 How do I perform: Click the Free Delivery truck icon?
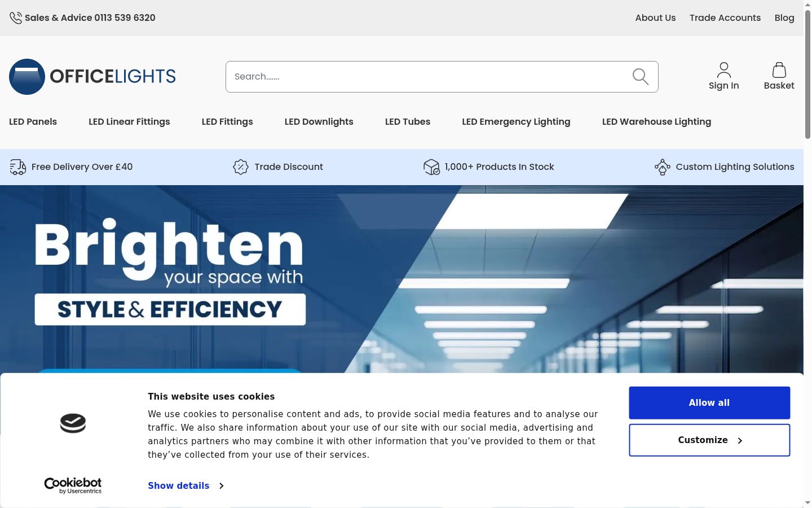[18, 167]
